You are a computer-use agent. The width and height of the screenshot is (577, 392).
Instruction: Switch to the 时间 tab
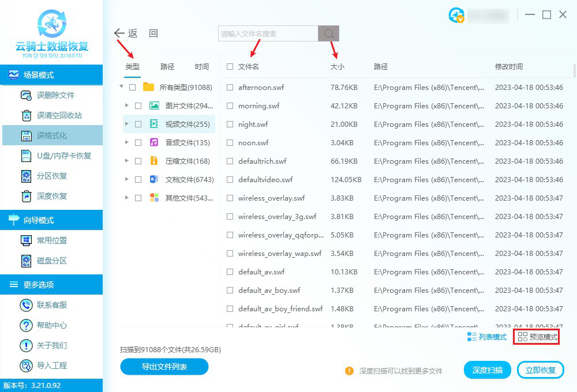[x=201, y=66]
